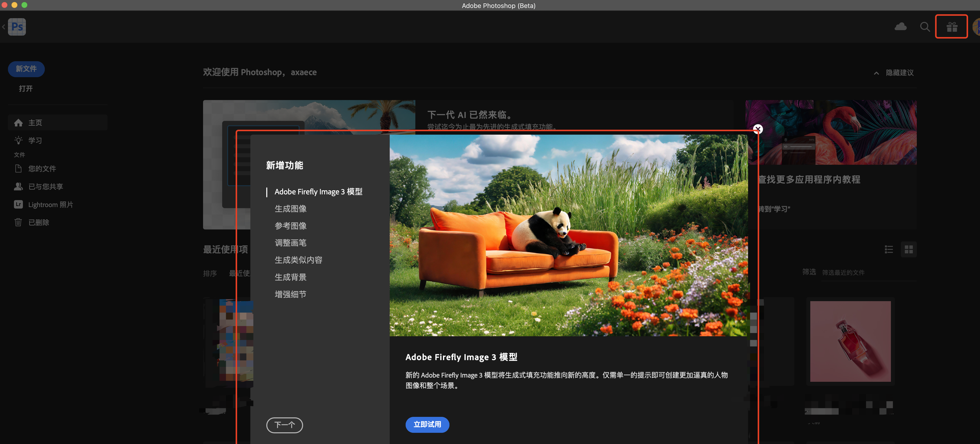The image size is (980, 444).
Task: Click the back chevron left of Ps logo
Action: (x=3, y=27)
